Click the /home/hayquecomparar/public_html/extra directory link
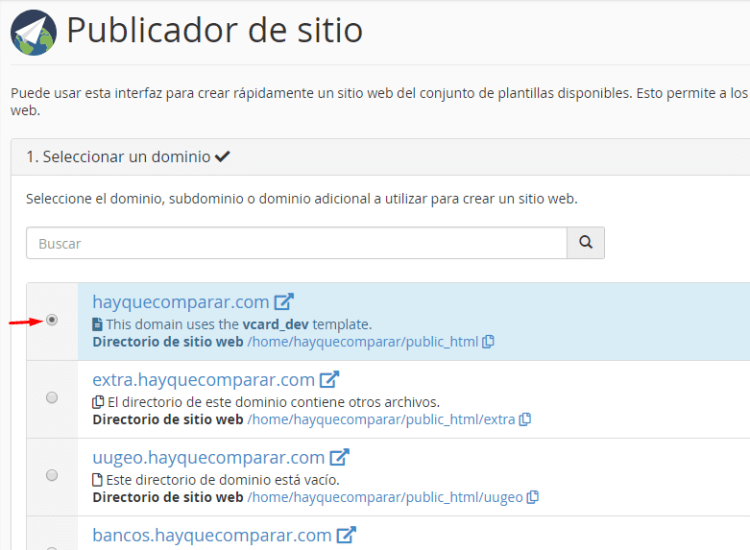This screenshot has height=550, width=750. (381, 419)
